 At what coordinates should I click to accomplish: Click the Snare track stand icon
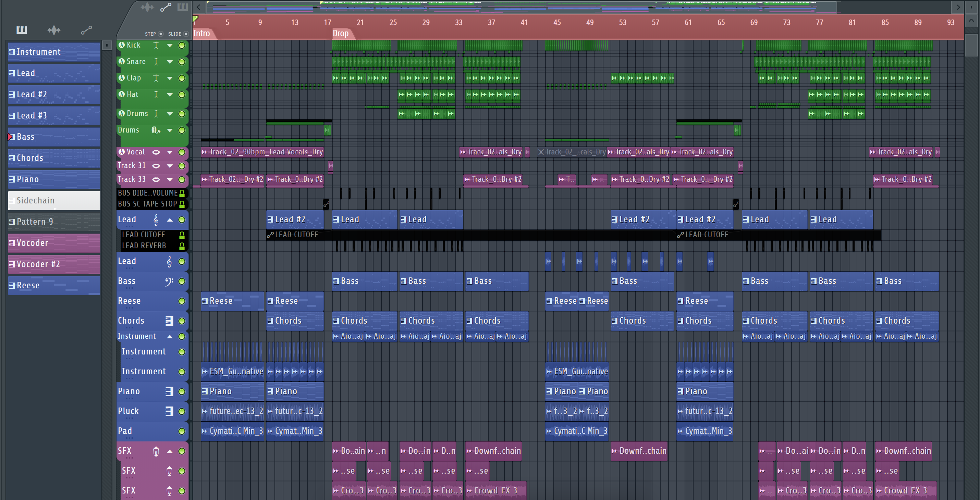[156, 62]
